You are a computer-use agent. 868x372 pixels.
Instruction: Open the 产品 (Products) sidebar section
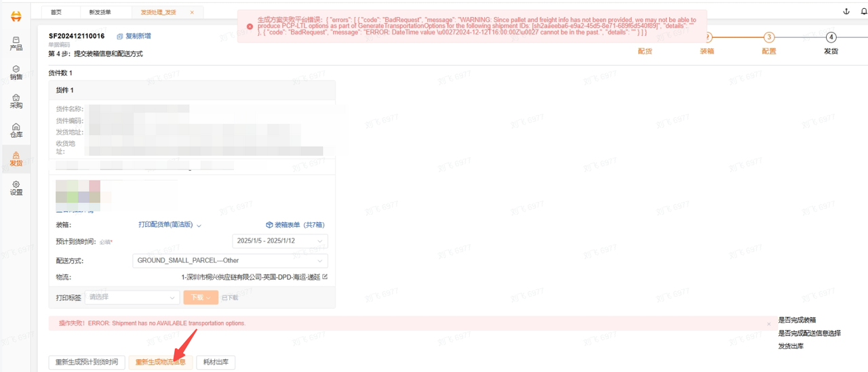[16, 43]
